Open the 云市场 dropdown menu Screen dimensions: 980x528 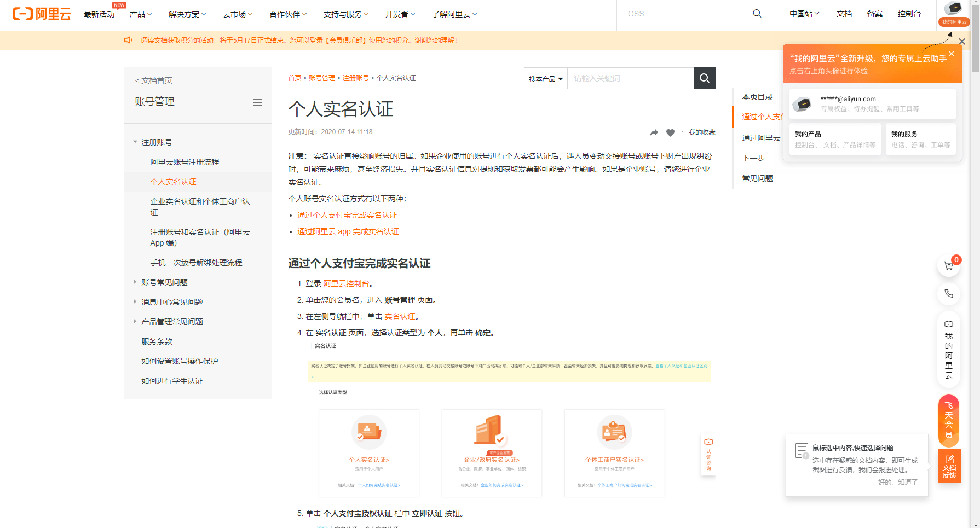237,14
